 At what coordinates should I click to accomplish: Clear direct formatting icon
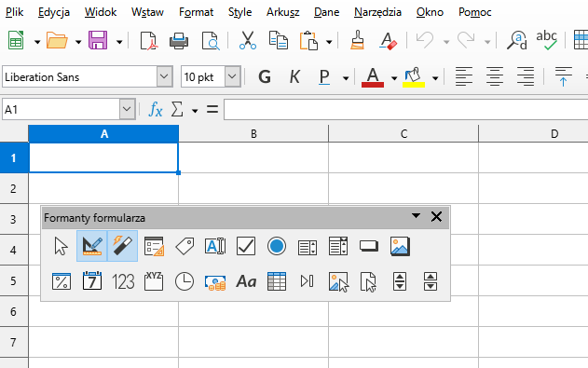click(x=388, y=40)
